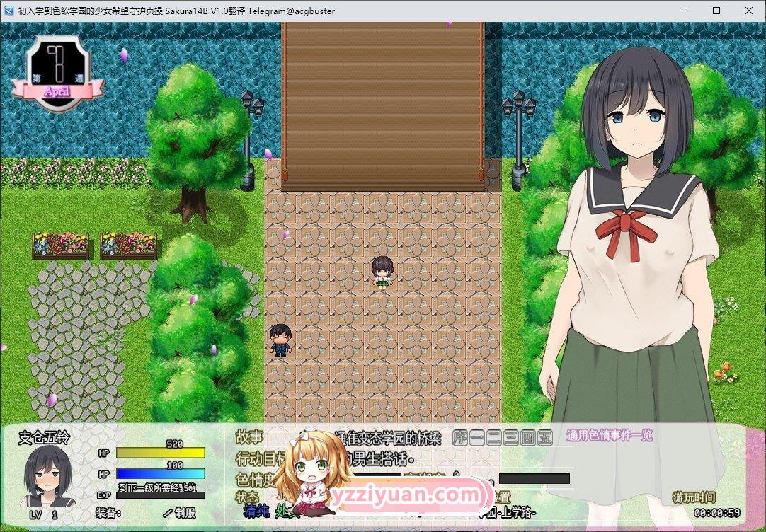Close the game window
The image size is (766, 532).
tap(749, 11)
